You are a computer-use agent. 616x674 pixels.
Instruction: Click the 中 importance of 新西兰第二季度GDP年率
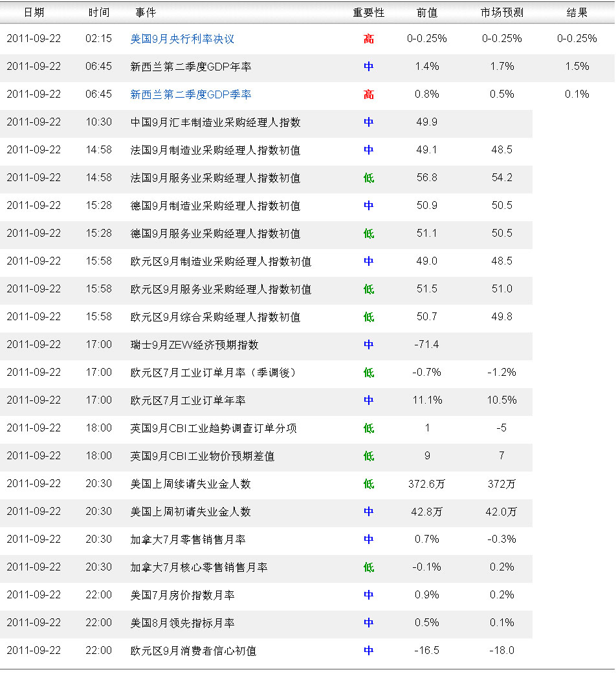(368, 67)
